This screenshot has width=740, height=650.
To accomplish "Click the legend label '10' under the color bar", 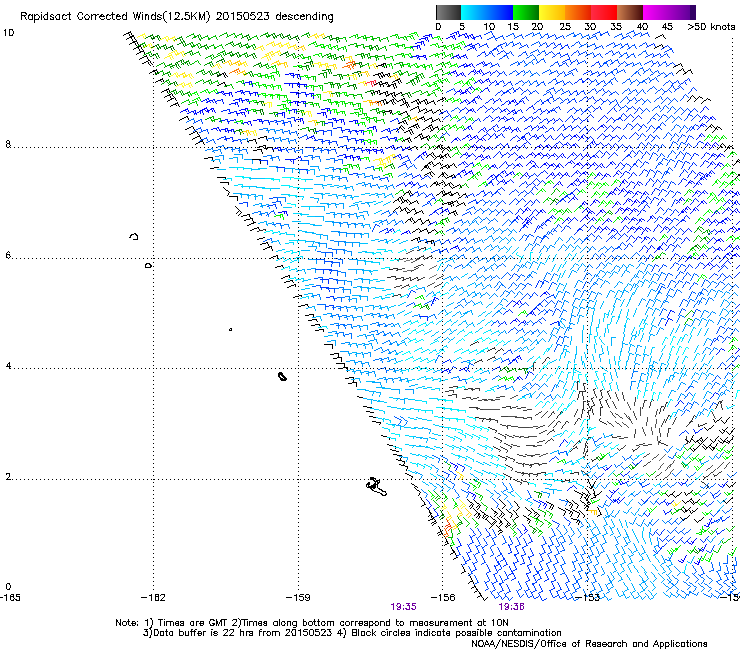I will click(x=489, y=27).
